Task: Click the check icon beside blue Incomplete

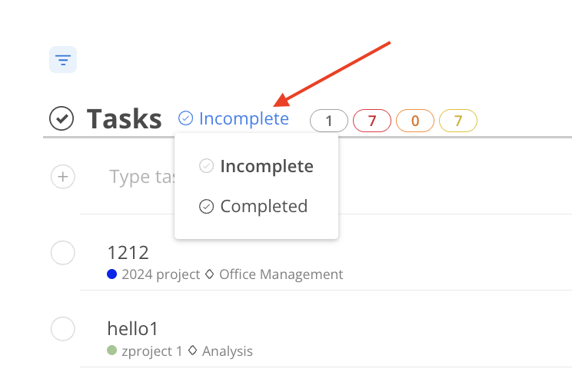Action: [x=185, y=118]
